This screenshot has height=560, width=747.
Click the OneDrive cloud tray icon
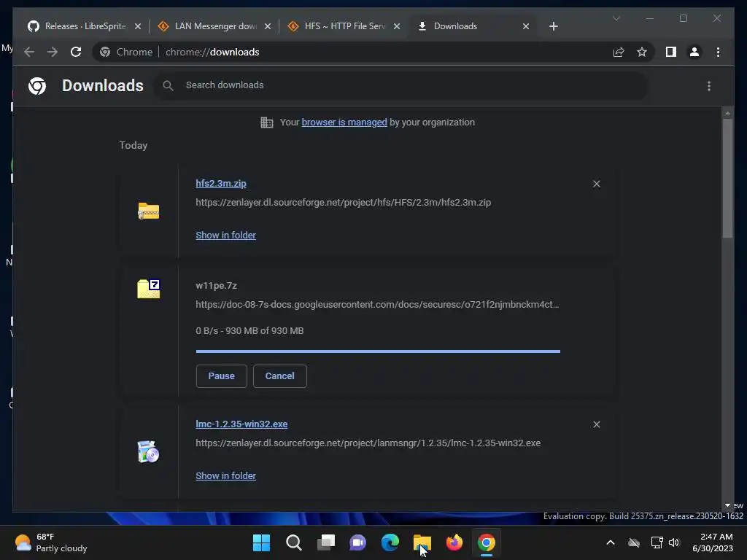pyautogui.click(x=634, y=542)
